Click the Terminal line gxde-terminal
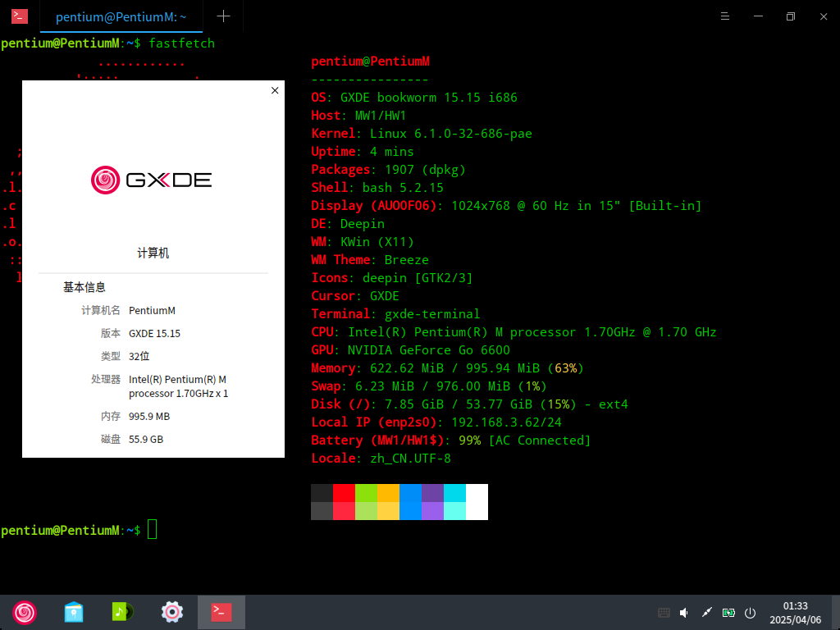The height and width of the screenshot is (630, 840). click(395, 314)
